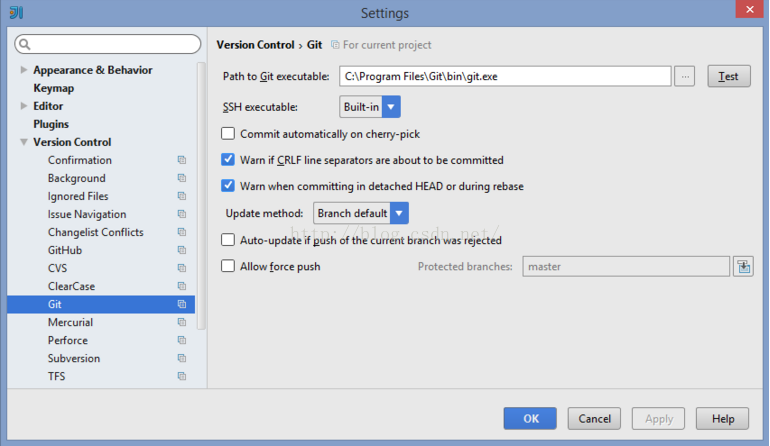
Task: Click the project-level icon next to Subversion
Action: pyautogui.click(x=182, y=358)
